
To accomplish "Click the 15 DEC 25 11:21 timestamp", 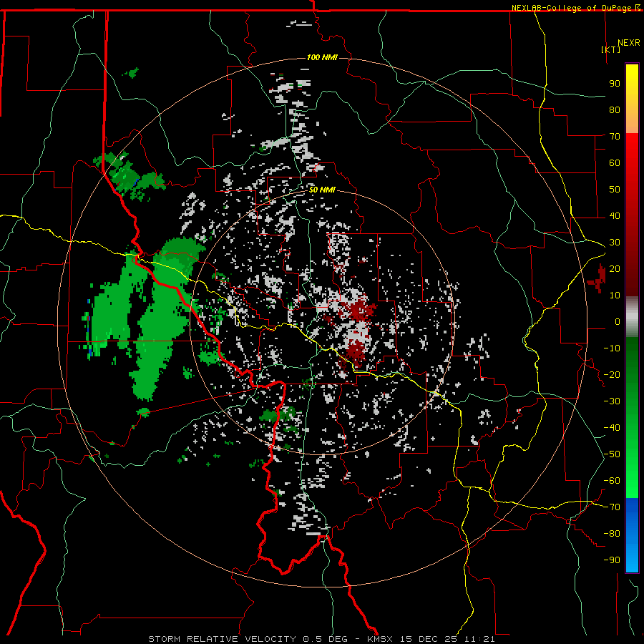I will coord(448,639).
